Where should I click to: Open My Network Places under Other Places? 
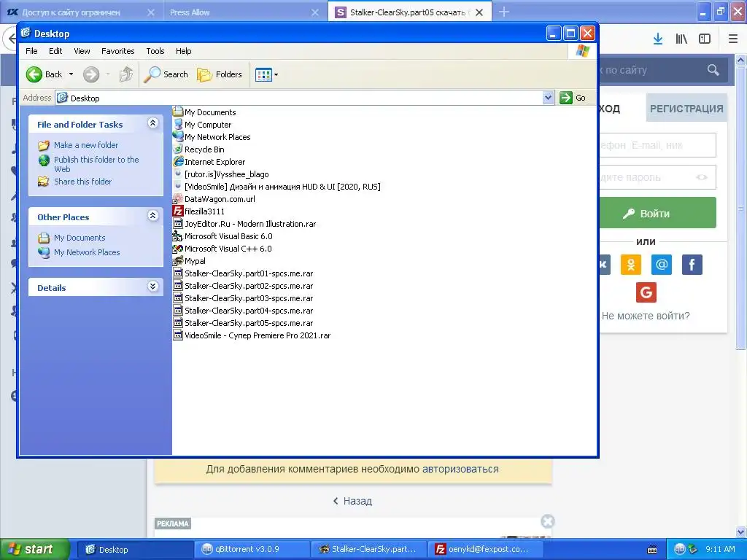(87, 252)
